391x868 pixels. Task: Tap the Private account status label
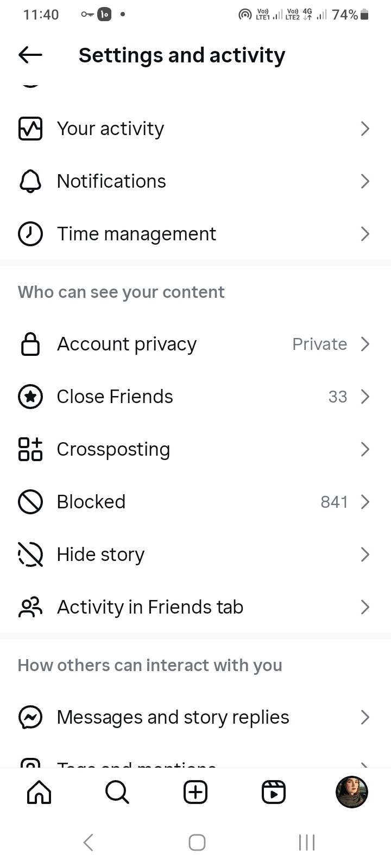tap(319, 344)
